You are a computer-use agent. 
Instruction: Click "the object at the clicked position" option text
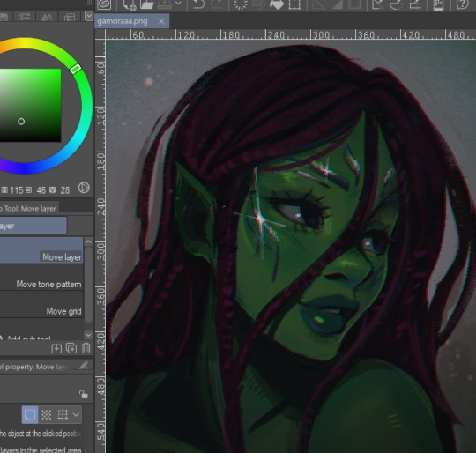click(x=41, y=434)
